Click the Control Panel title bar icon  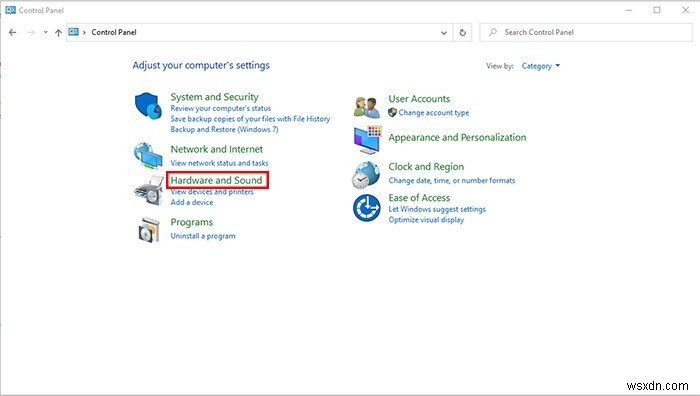point(10,10)
